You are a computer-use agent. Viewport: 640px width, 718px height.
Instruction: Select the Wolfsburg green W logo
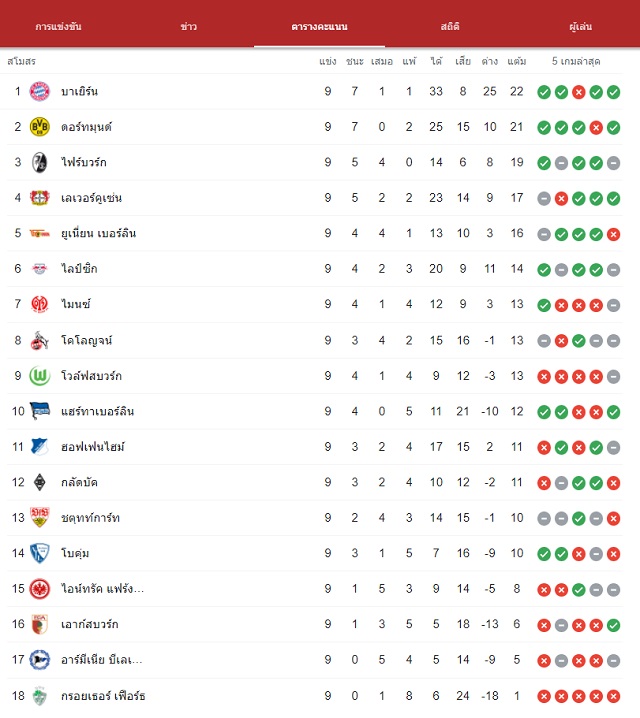click(x=40, y=376)
